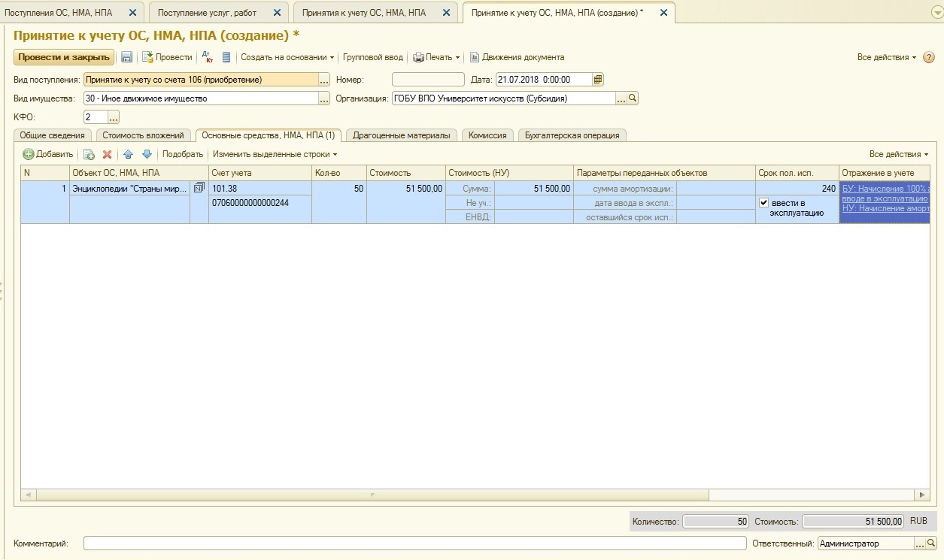Open the 'Печать' dropdown menu
Image resolution: width=944 pixels, height=560 pixels.
436,57
